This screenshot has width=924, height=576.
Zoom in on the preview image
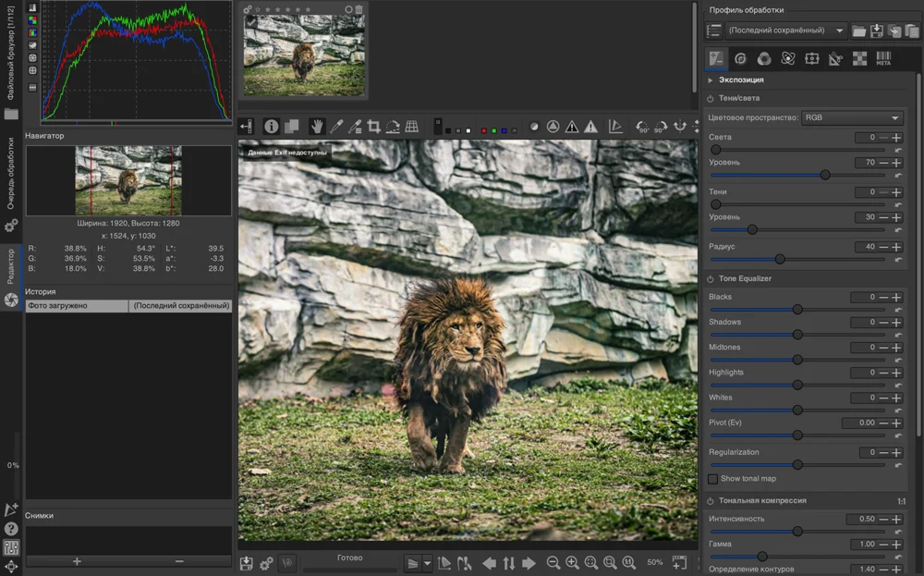(572, 562)
